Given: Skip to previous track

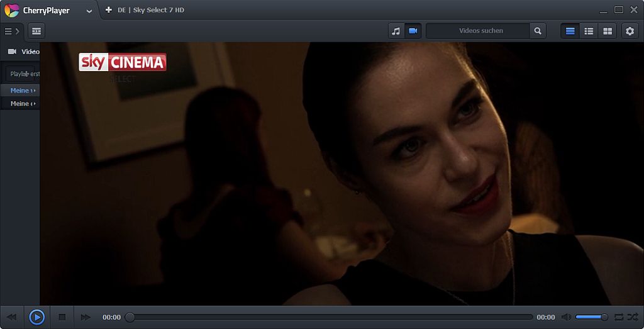Looking at the screenshot, I should 12,317.
